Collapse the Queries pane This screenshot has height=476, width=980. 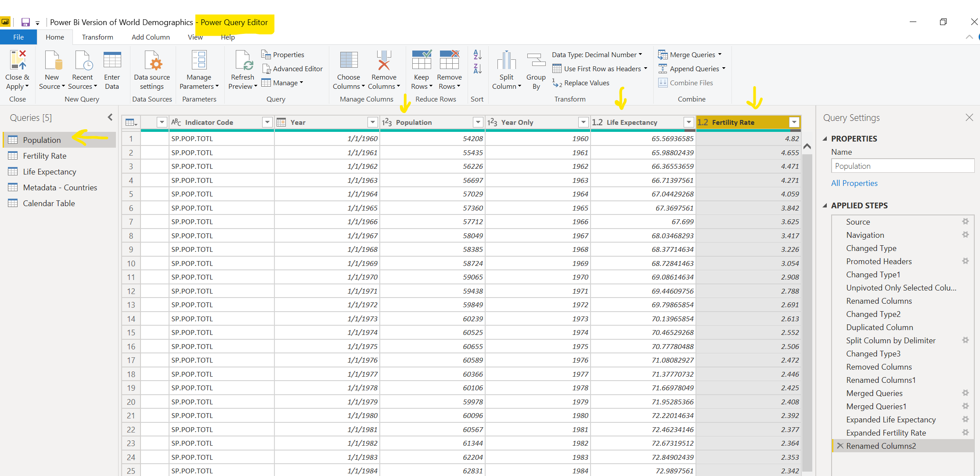(x=110, y=117)
